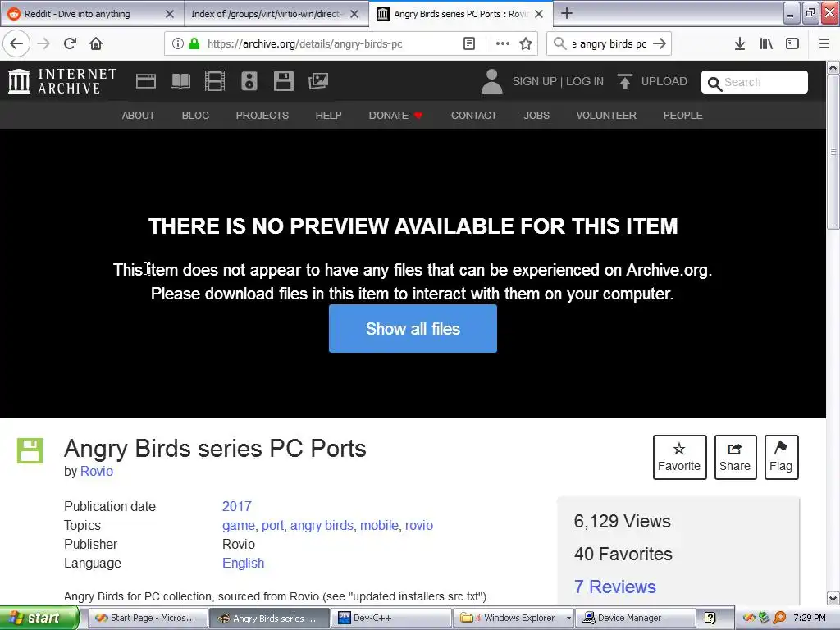Close the Angry Birds series tab
Screen dimensions: 840x630
pyautogui.click(x=540, y=14)
